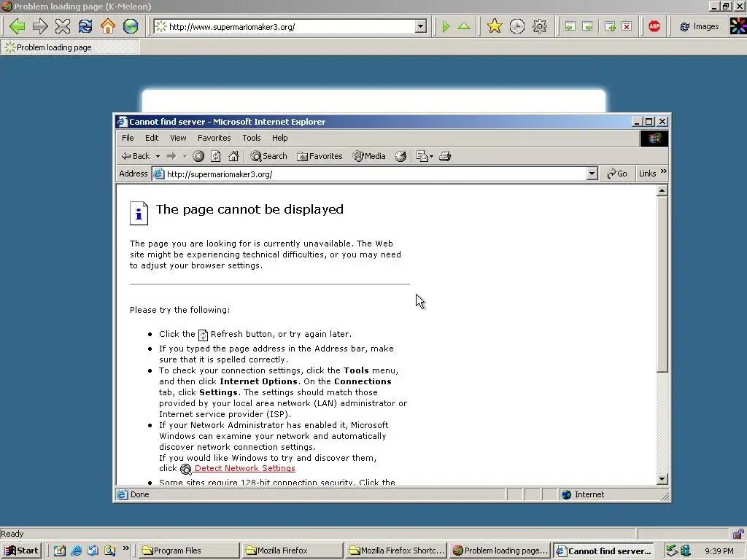Click K-Meleon previous tab icon
The image size is (747, 560).
click(x=570, y=27)
